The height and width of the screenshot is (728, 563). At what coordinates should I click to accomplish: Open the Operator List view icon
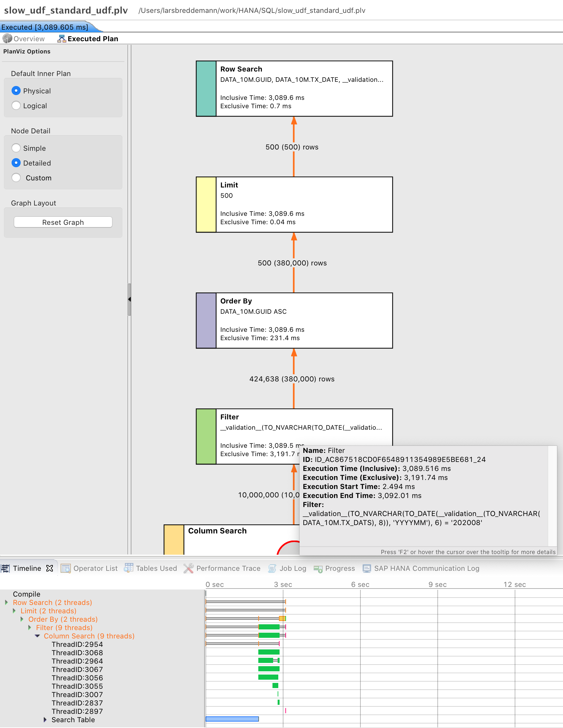[x=66, y=568]
